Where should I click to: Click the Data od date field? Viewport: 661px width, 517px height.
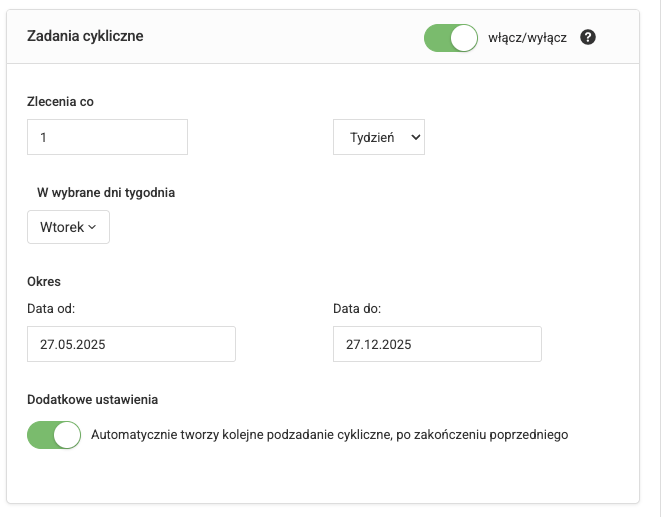point(131,344)
